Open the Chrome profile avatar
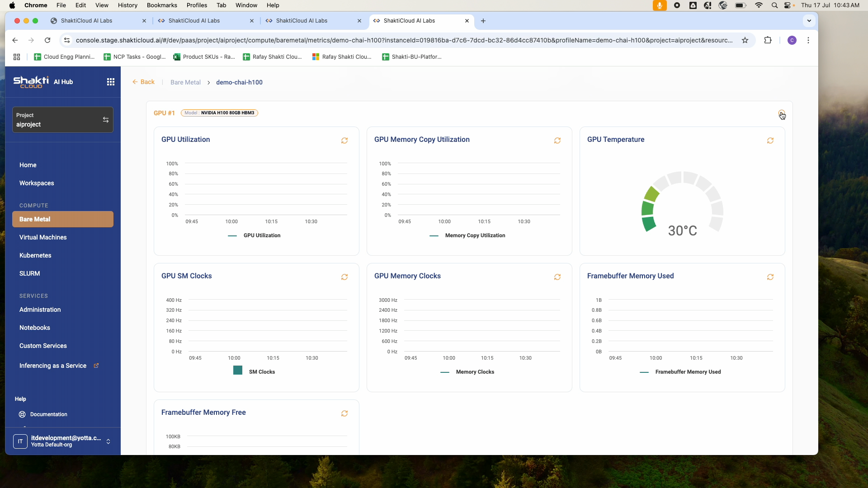Viewport: 868px width, 488px height. [792, 40]
